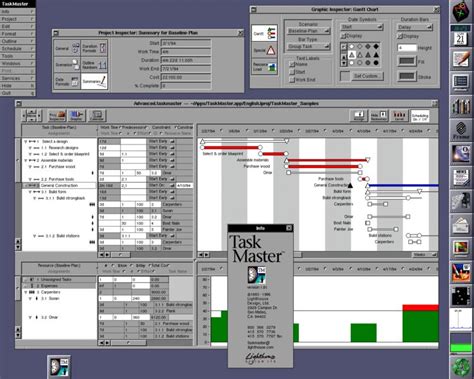Open the General pane in Project Inspector
474x379 pixels.
pos(67,48)
